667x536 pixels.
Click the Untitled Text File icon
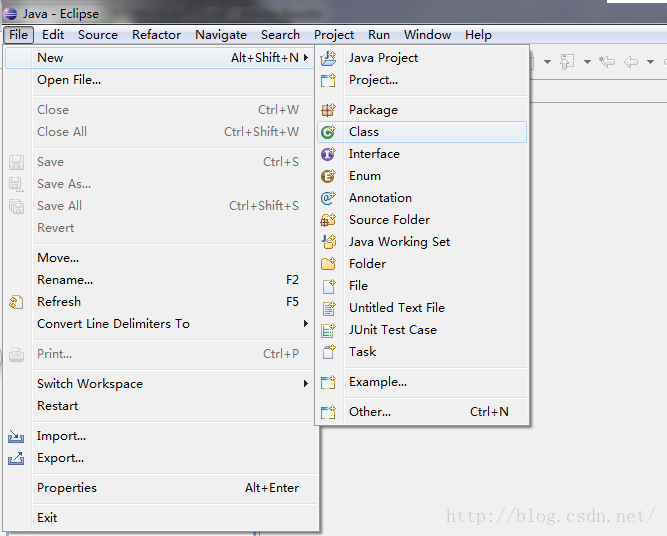328,308
